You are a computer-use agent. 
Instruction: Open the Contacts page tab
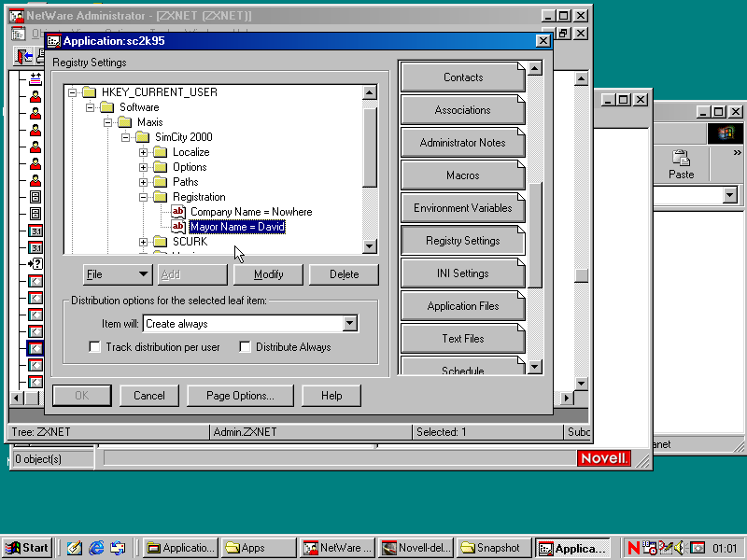pyautogui.click(x=463, y=77)
